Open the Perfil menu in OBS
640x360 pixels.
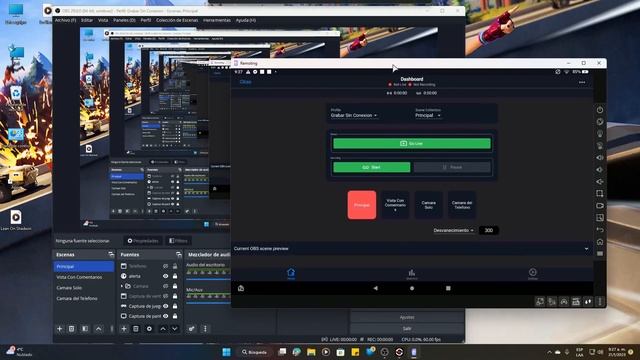146,20
